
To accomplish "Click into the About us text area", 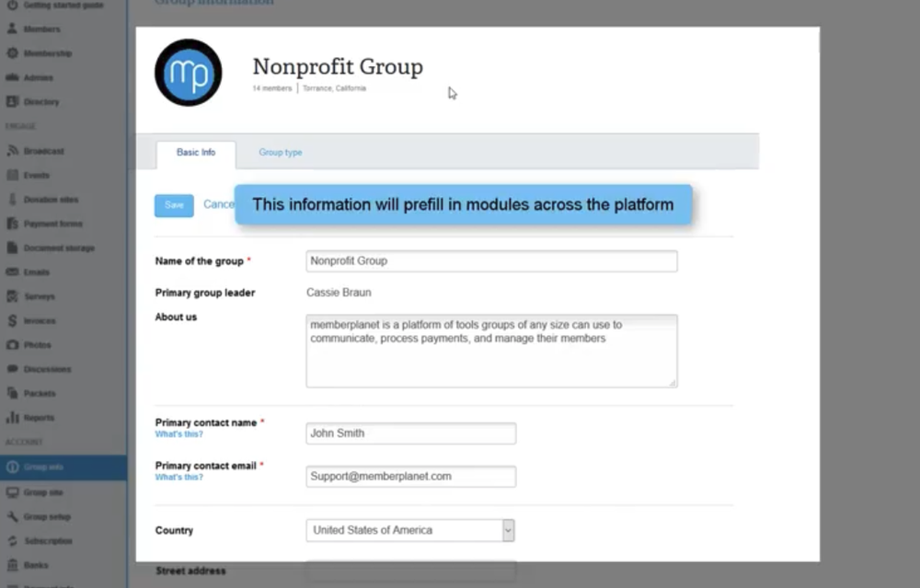I will click(491, 351).
